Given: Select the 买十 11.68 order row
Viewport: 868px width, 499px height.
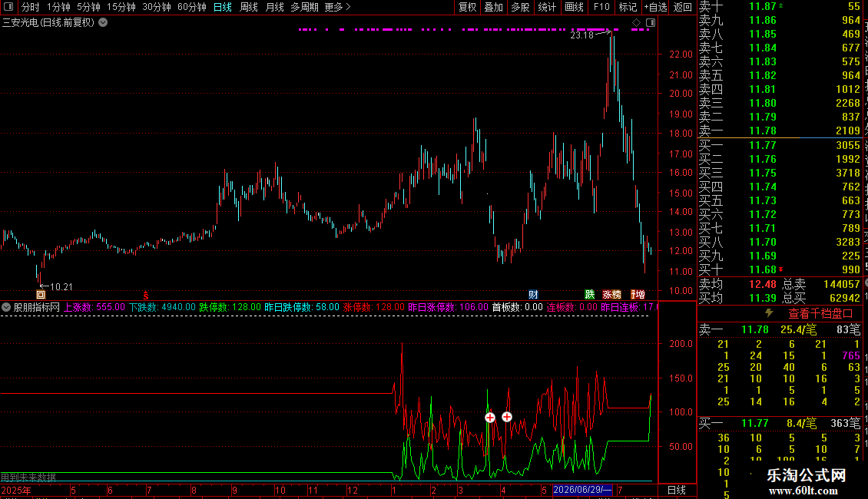Looking at the screenshot, I should [x=780, y=269].
